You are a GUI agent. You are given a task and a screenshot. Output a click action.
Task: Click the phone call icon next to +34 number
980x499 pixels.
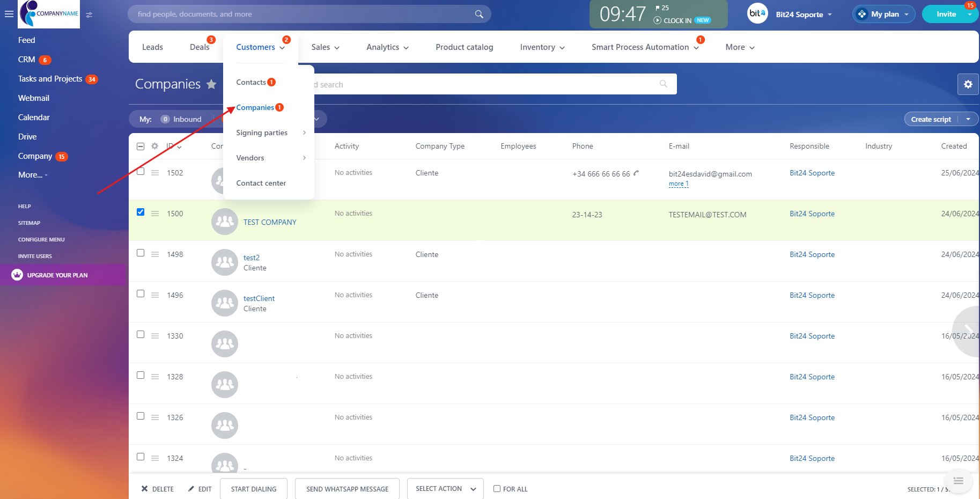coord(636,173)
